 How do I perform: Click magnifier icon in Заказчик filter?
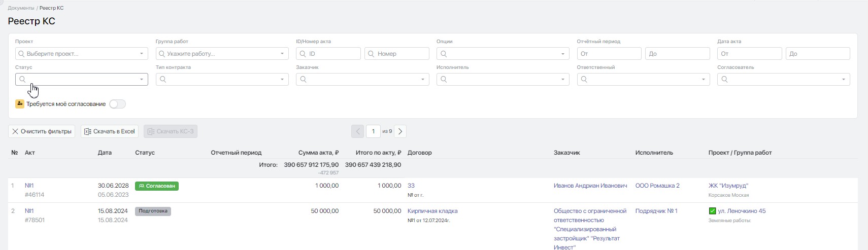(303, 79)
